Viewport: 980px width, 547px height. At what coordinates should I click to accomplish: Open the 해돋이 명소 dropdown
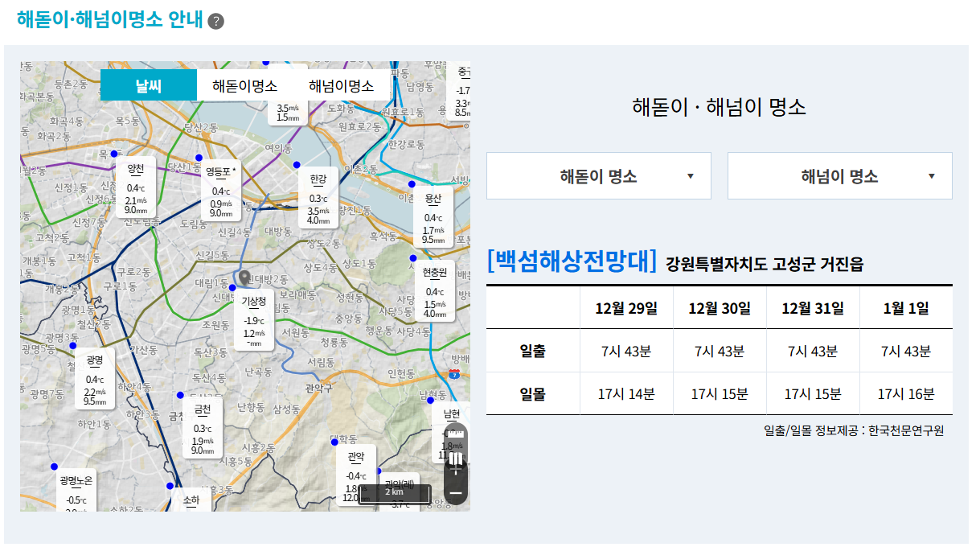tap(597, 175)
